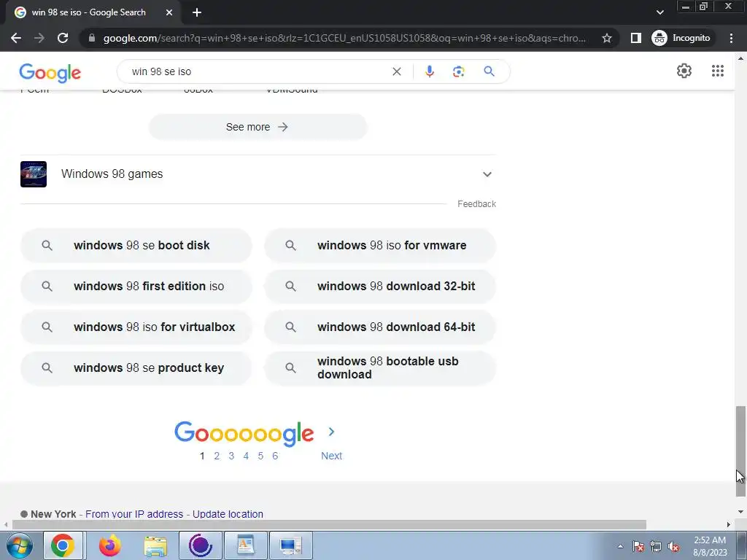This screenshot has height=560, width=747.
Task: Open the purple circle app in taskbar
Action: (200, 545)
